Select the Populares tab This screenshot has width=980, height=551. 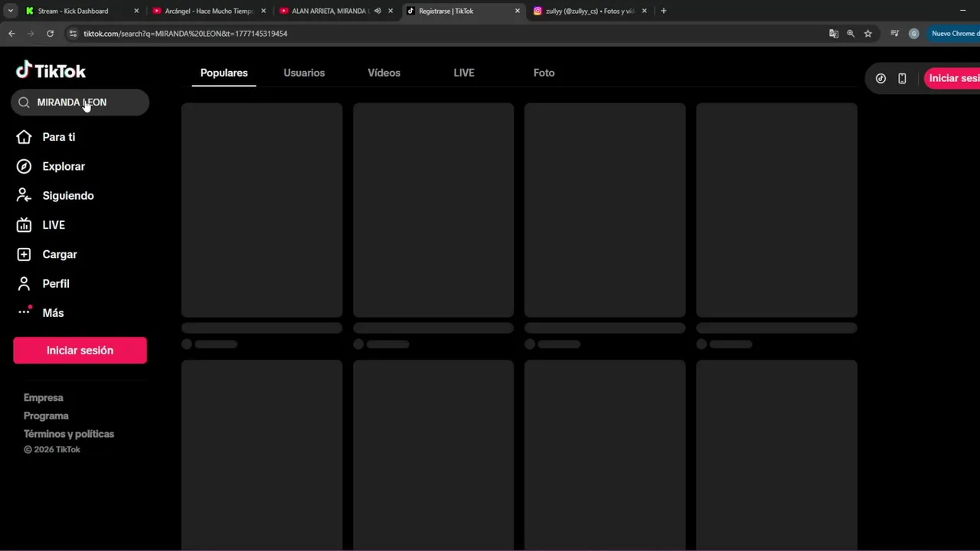click(x=224, y=73)
